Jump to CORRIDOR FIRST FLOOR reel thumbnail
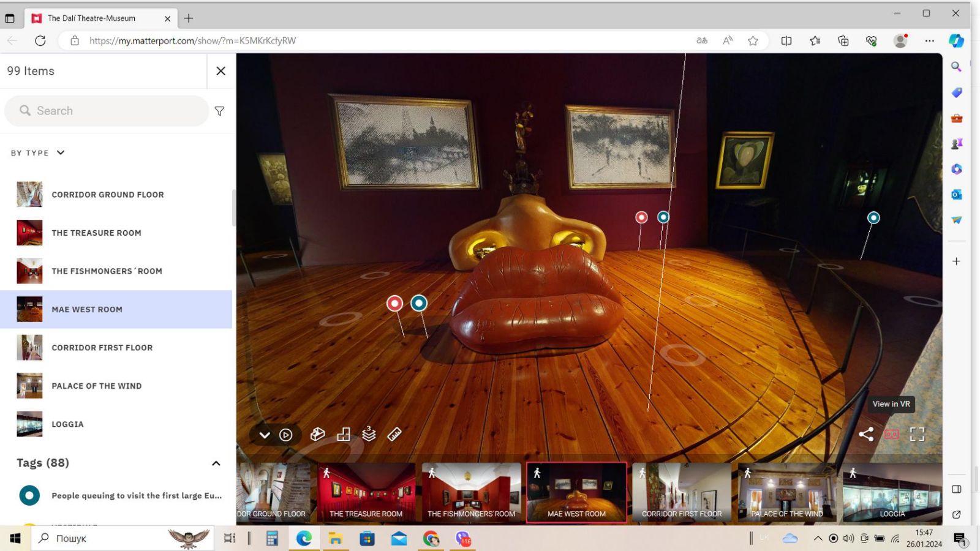980x551 pixels. click(x=682, y=492)
